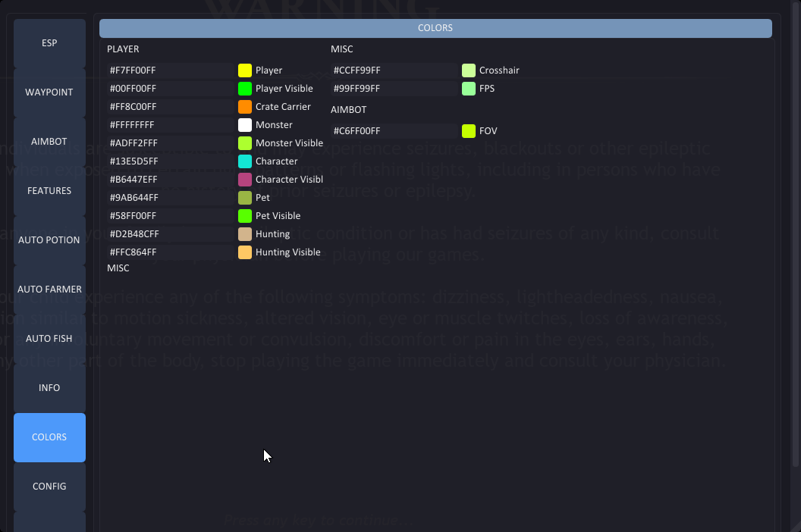Go to the Aimbot tab
801x532 pixels.
coord(49,142)
